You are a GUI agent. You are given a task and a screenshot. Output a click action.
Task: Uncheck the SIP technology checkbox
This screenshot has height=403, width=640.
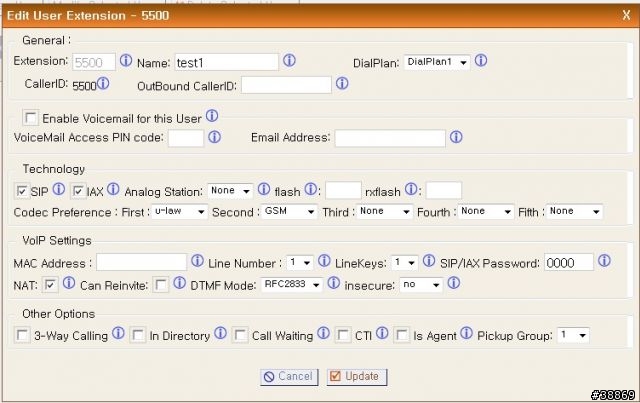coord(22,191)
